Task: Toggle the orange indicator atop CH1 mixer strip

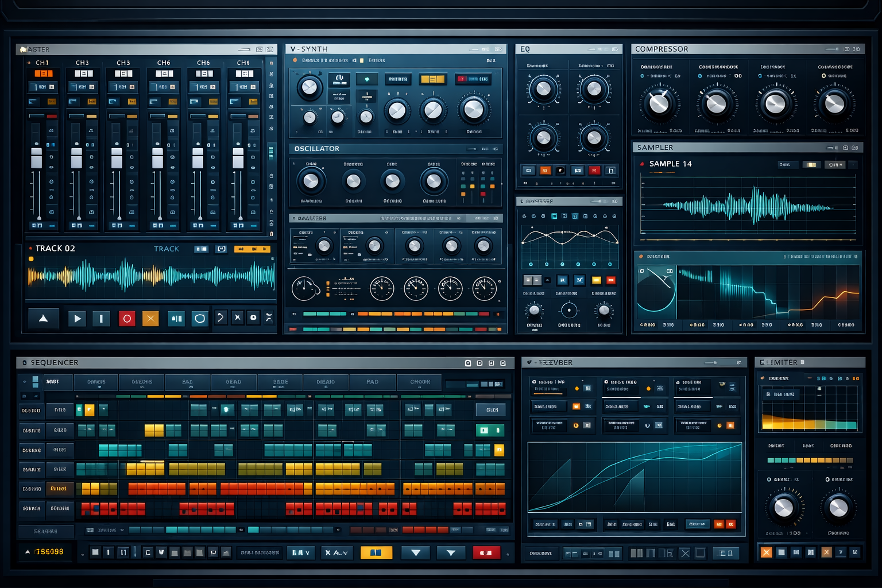Action: click(x=44, y=73)
